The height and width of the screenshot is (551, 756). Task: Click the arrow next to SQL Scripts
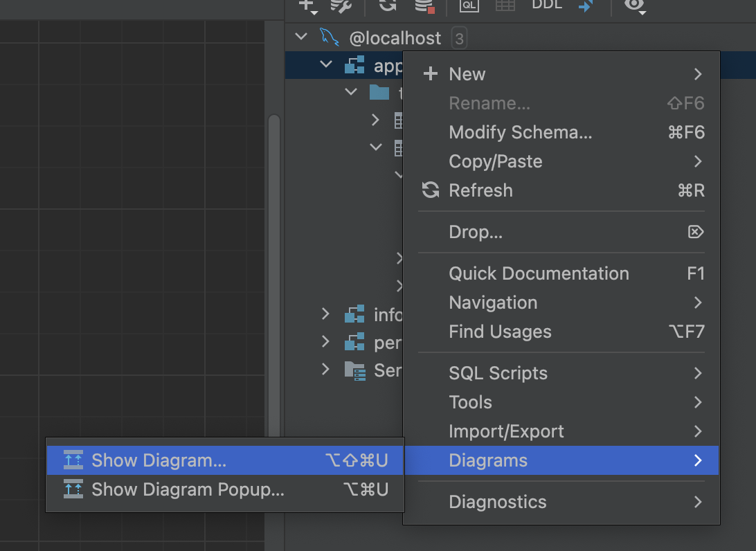698,373
